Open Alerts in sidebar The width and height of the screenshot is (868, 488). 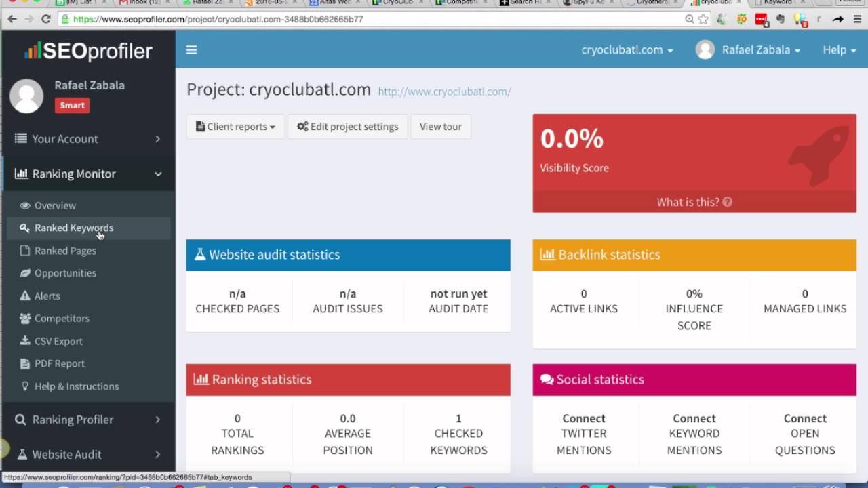coord(47,296)
